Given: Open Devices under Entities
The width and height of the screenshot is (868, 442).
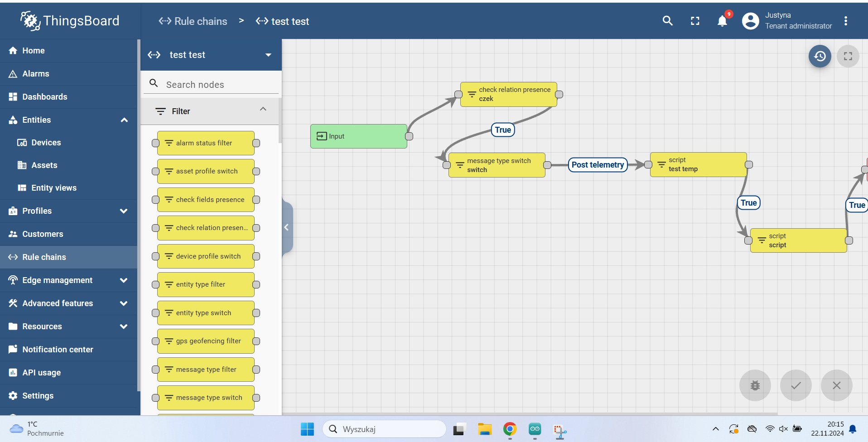Looking at the screenshot, I should point(68,143).
